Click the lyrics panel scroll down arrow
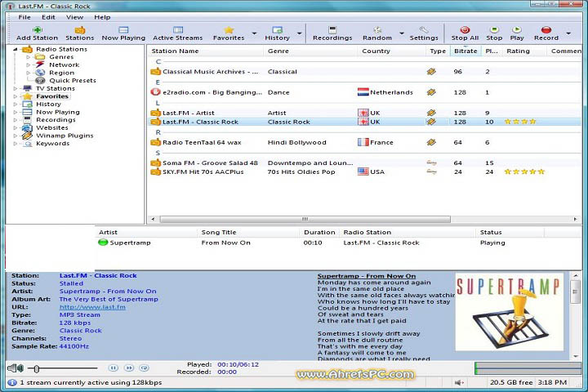 [576, 356]
